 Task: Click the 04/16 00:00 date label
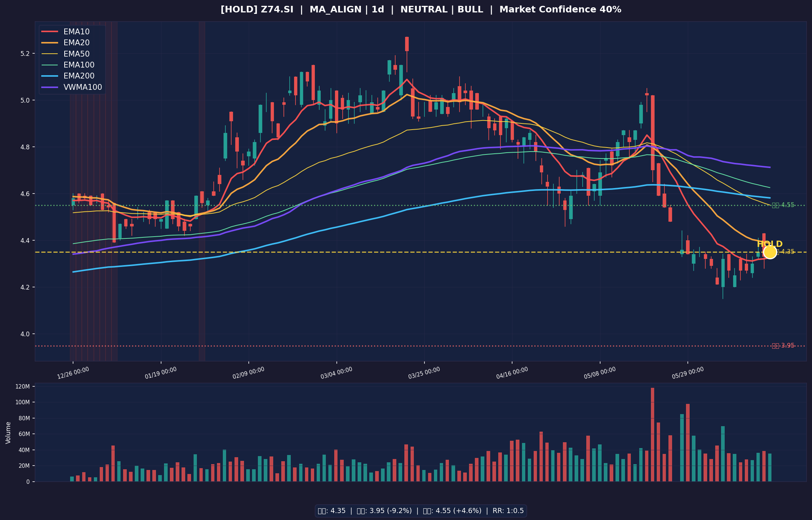click(512, 373)
